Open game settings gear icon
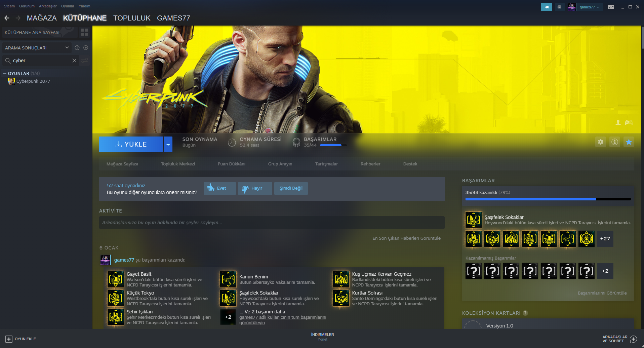The width and height of the screenshot is (644, 348). point(601,142)
